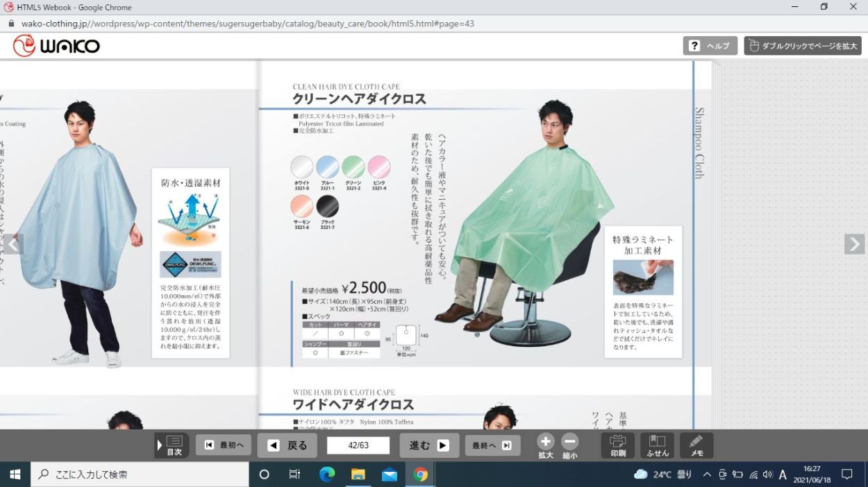Click the Wako logo in header
868x487 pixels.
(x=56, y=46)
